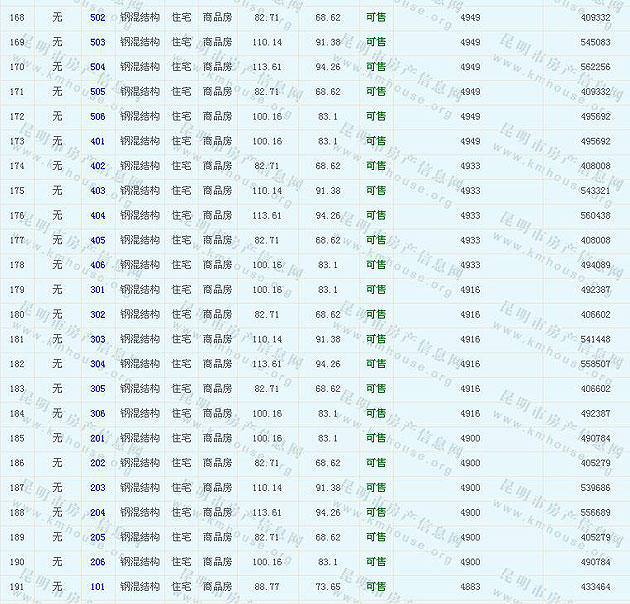Select row number 180 cell
The width and height of the screenshot is (630, 604).
[17, 315]
